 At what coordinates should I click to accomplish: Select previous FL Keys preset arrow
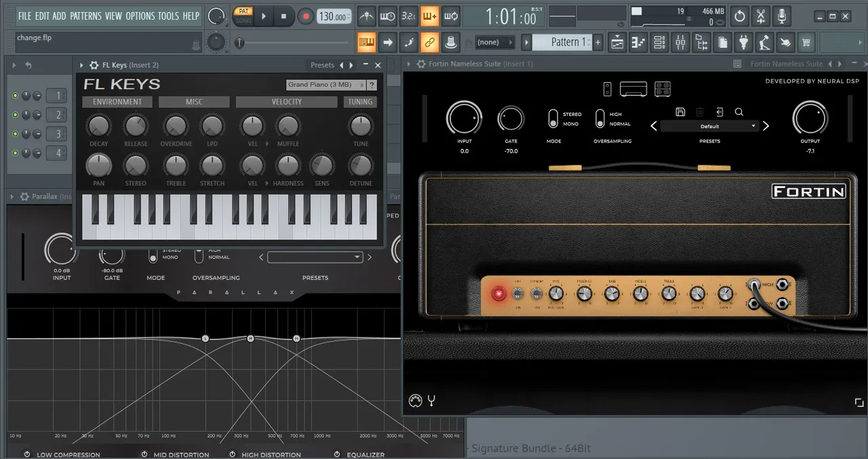pyautogui.click(x=341, y=65)
